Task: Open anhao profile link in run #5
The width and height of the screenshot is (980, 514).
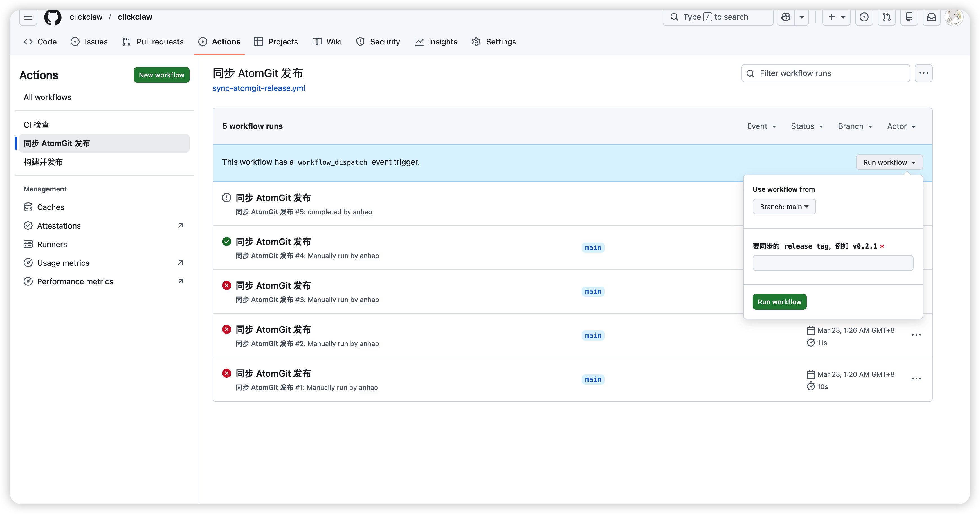Action: [x=362, y=212]
